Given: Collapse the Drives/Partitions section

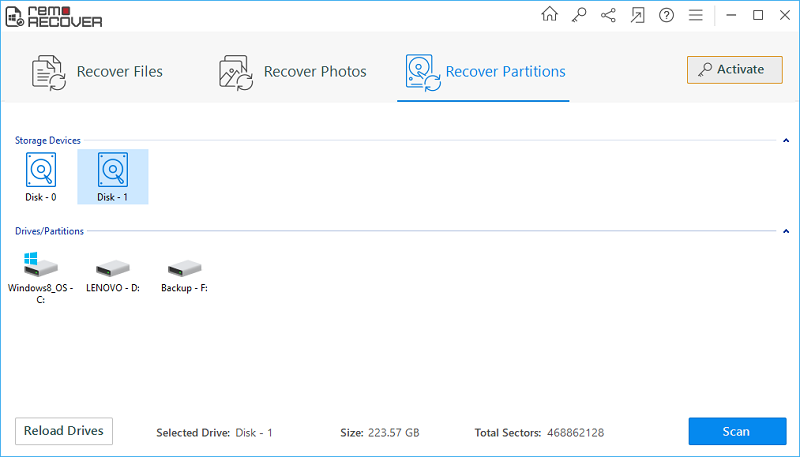Looking at the screenshot, I should [785, 231].
